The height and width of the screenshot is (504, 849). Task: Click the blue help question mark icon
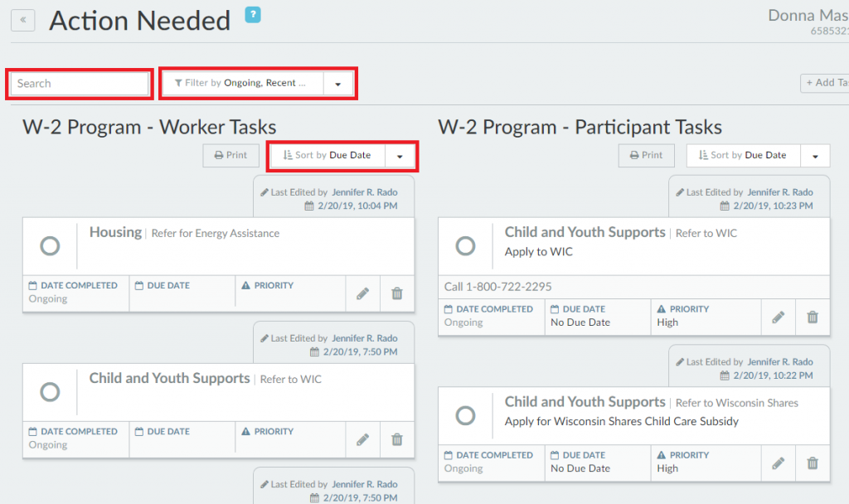[253, 14]
